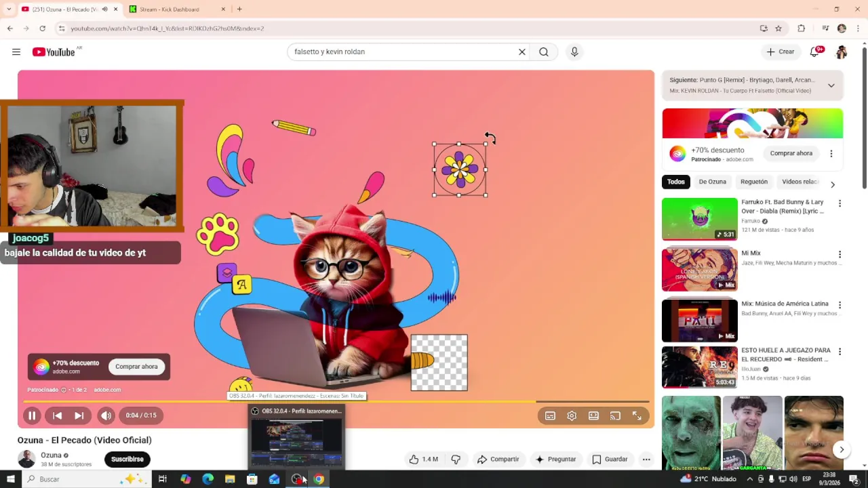Open the YouTube hamburger guide menu
The image size is (868, 488).
tap(16, 52)
